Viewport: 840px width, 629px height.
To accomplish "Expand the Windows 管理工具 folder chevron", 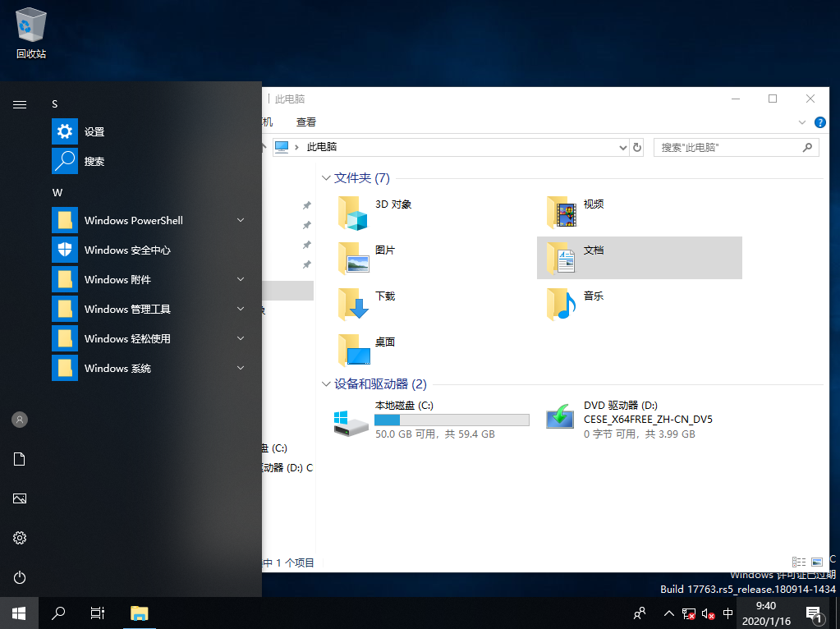I will [241, 309].
